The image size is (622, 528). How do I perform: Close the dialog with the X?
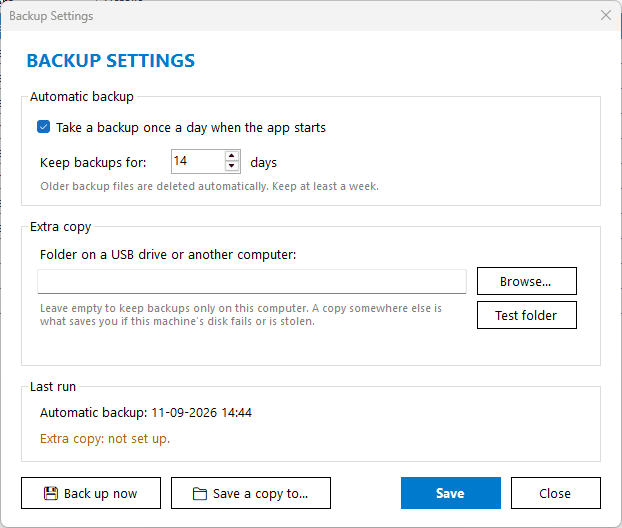tap(606, 15)
